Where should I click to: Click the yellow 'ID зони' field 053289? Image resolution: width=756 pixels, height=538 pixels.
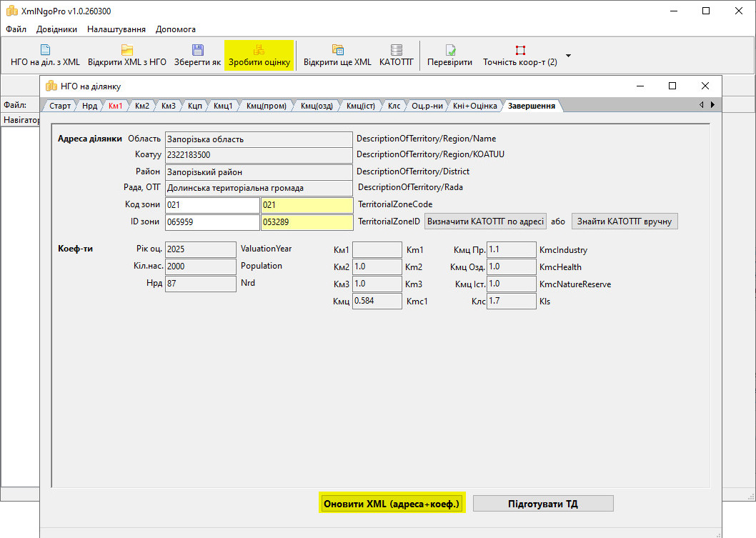pyautogui.click(x=307, y=222)
